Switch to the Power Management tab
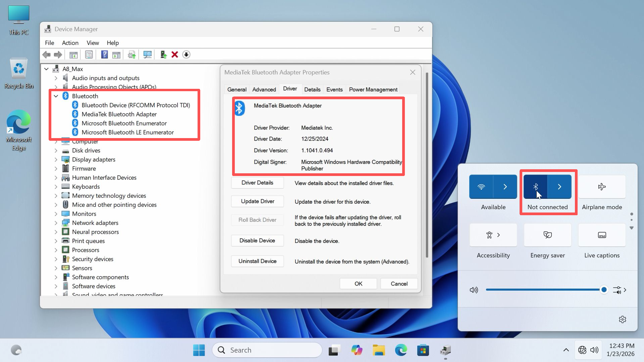The height and width of the screenshot is (362, 644). pos(373,89)
